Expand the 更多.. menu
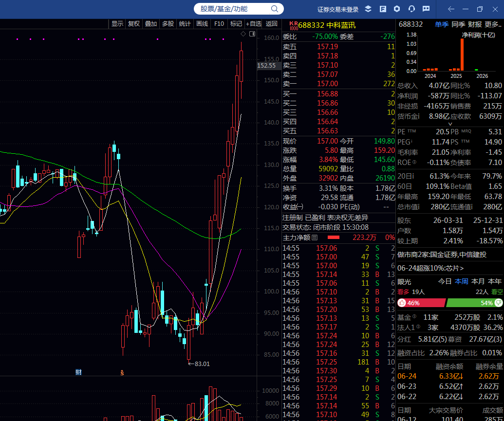The width and height of the screenshot is (504, 421). tap(493, 24)
